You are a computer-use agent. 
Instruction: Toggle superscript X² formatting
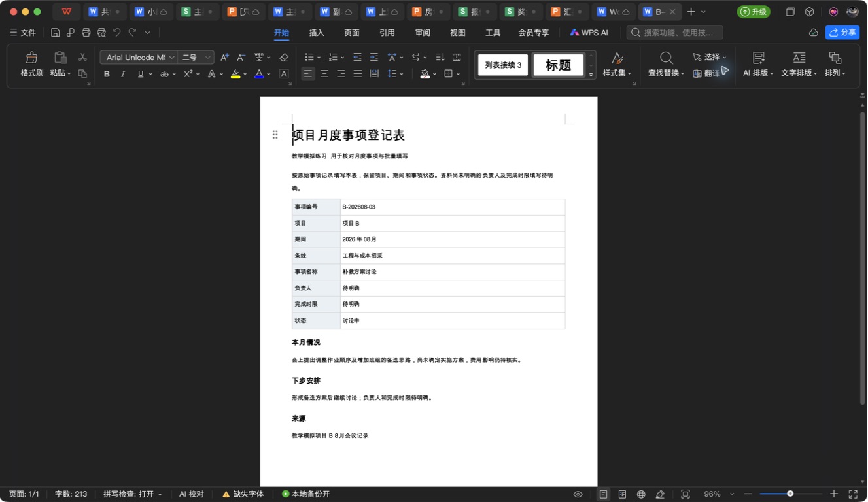tap(188, 74)
